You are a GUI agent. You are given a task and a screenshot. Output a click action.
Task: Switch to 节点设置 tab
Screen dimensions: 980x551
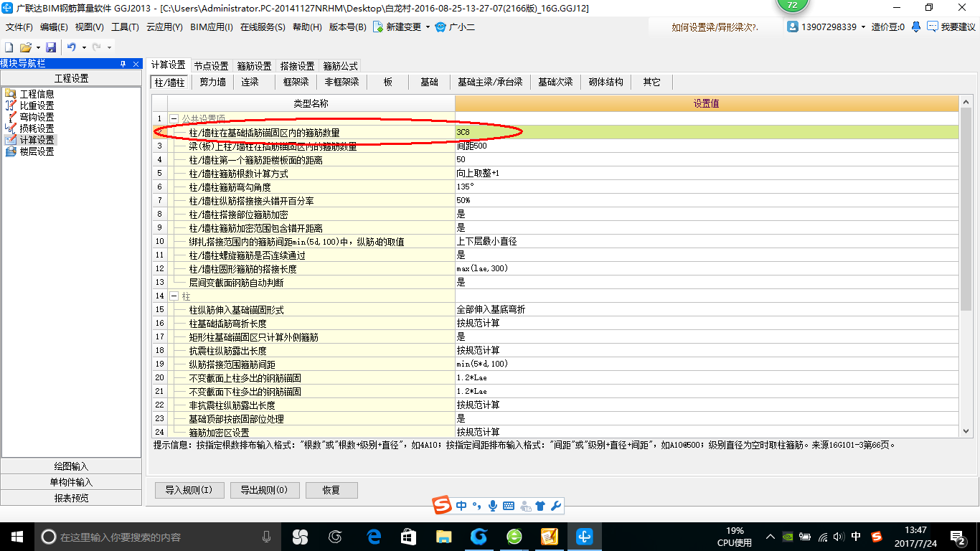click(211, 65)
